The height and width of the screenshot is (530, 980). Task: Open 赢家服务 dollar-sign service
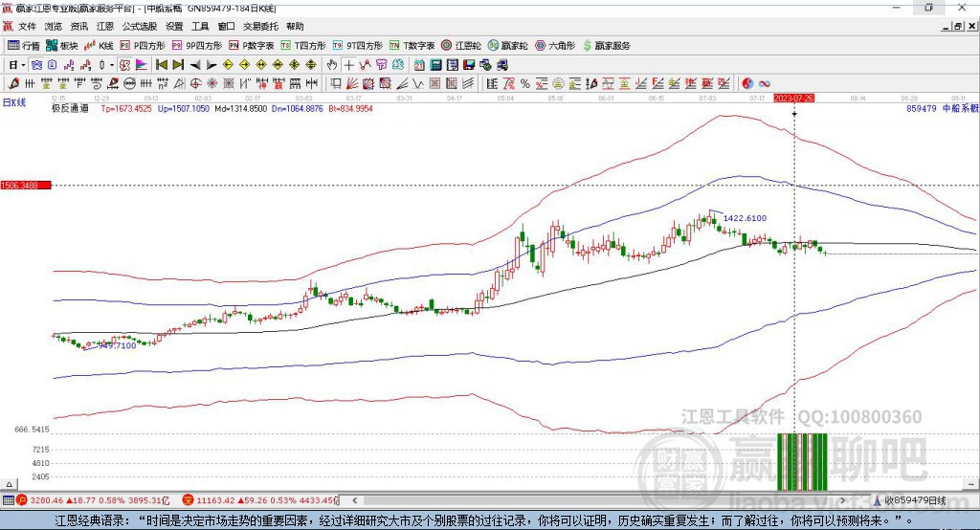tap(606, 46)
